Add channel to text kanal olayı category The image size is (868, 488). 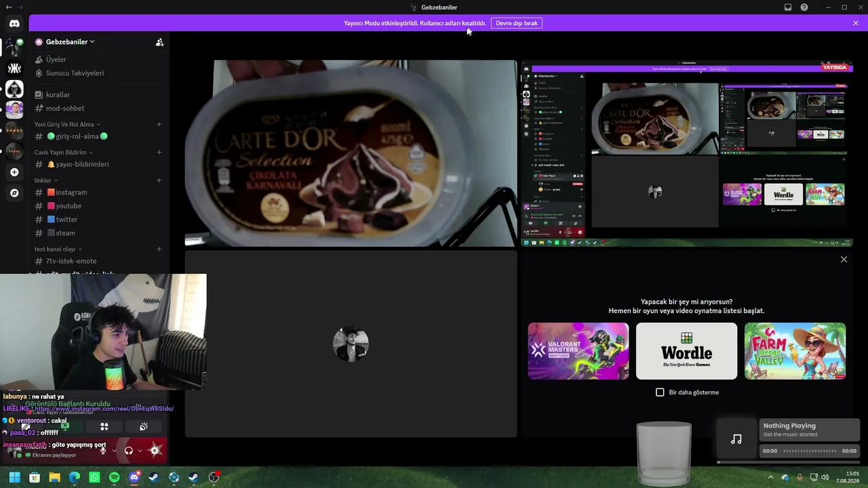coord(159,249)
